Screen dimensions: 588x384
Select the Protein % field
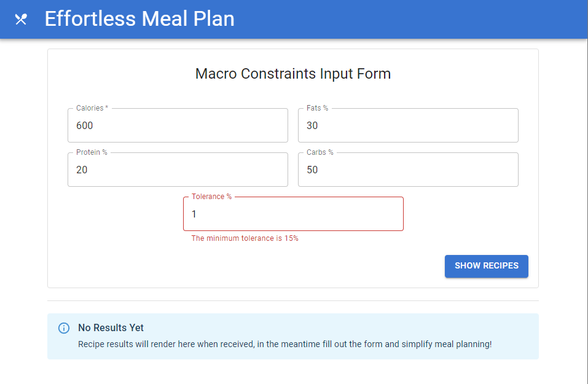(177, 170)
